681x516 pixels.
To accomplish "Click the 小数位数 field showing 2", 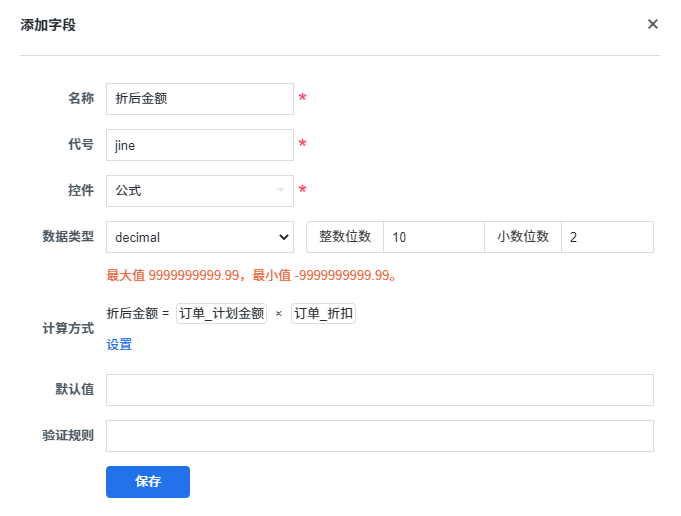I will click(x=607, y=237).
